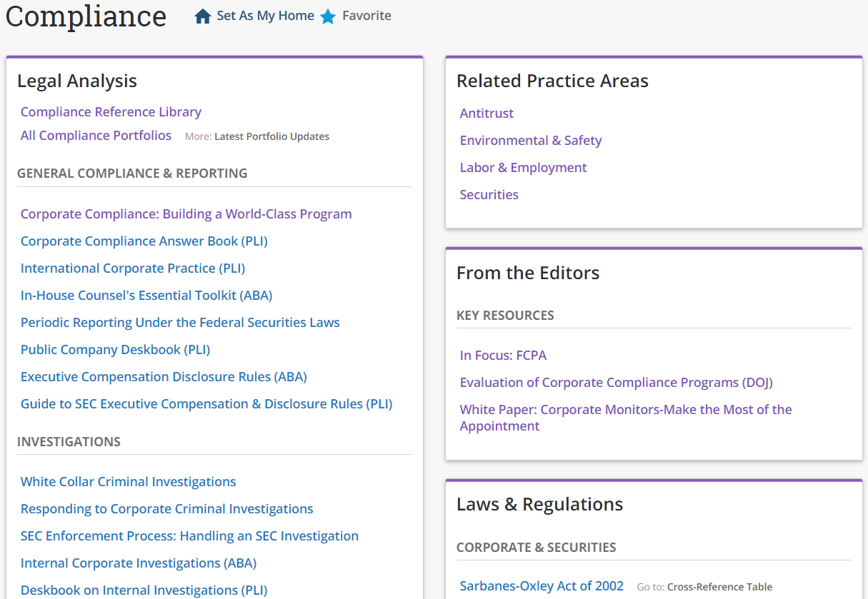This screenshot has width=868, height=599.
Task: Open Corporate Monitors white paper
Action: pos(626,418)
